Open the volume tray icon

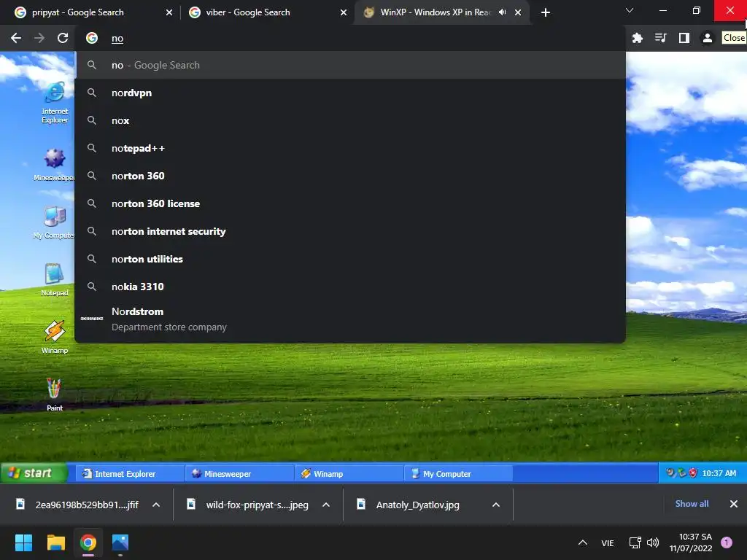coord(653,542)
